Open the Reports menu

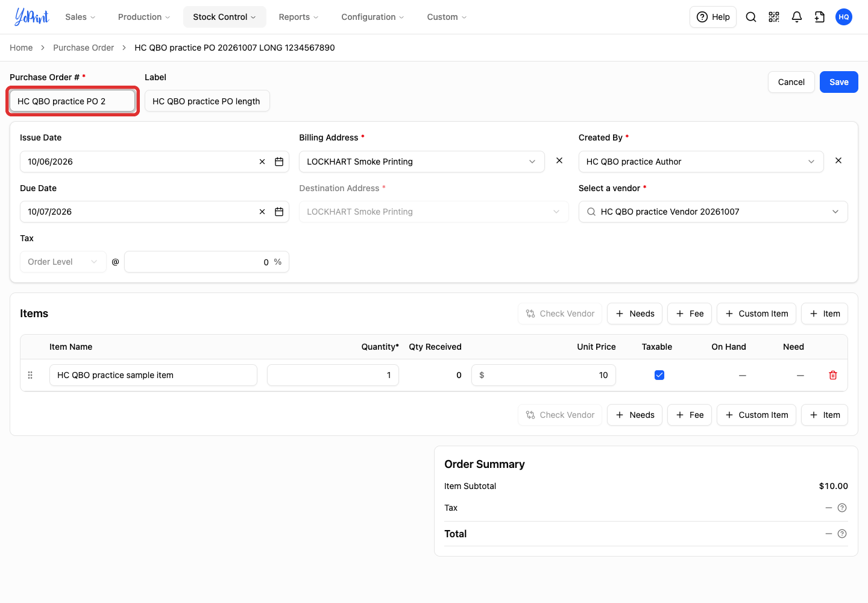pos(298,17)
